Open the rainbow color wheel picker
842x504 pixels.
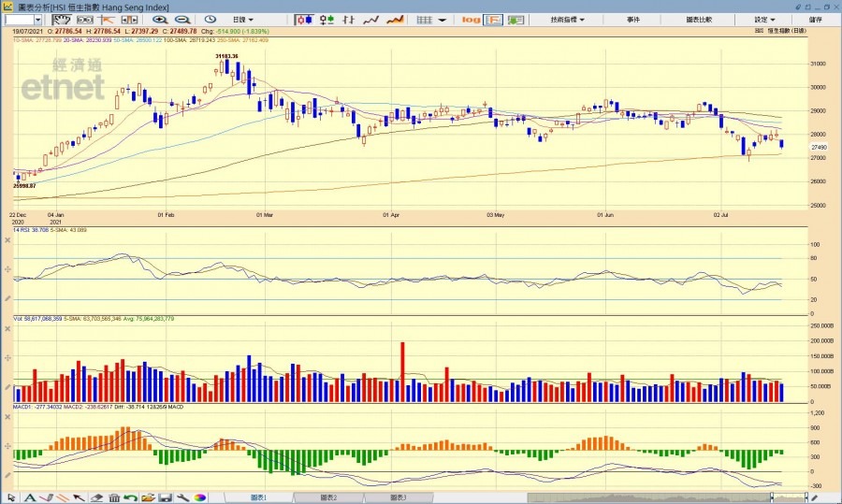[200, 497]
